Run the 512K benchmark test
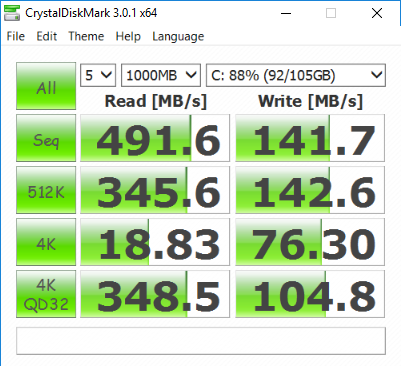This screenshot has width=401, height=366. [x=46, y=190]
